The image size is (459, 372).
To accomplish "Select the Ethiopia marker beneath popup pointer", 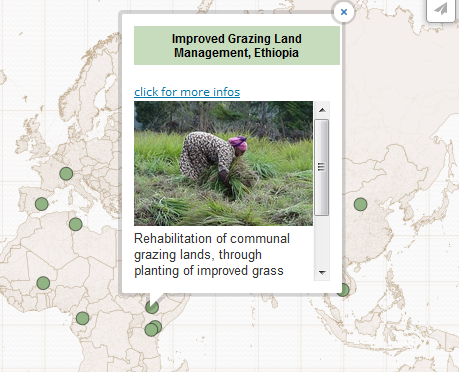I will point(152,307).
